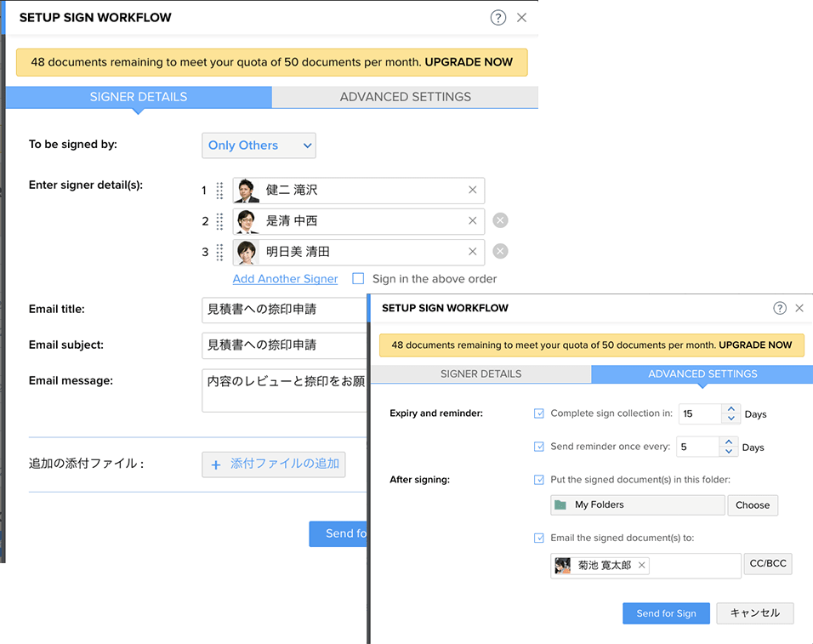813x644 pixels.
Task: Click Send for Sign in back dialog
Action: tap(338, 533)
